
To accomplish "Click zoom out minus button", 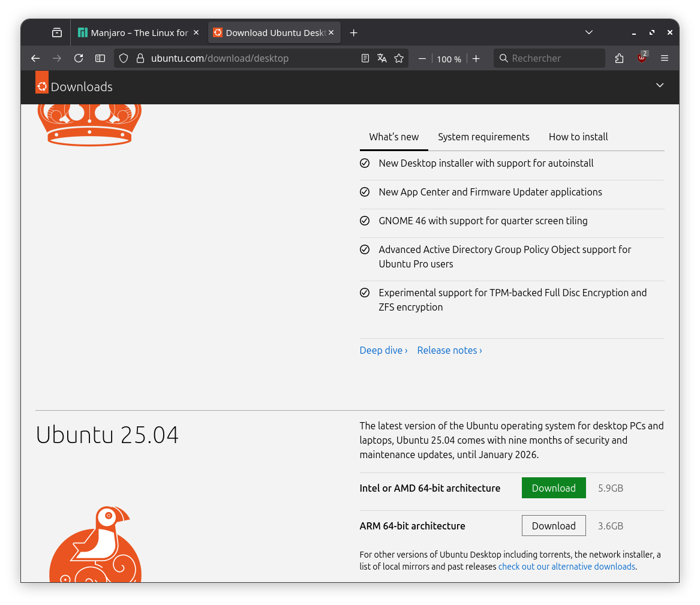I will click(422, 58).
